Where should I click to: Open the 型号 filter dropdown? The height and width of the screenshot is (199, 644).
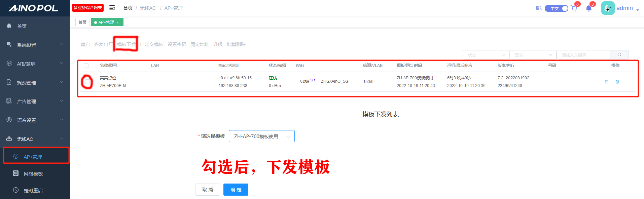tap(533, 55)
